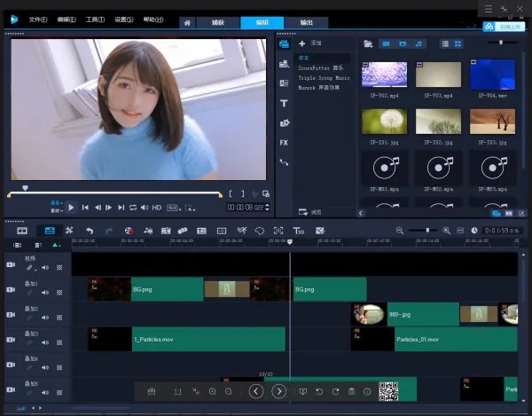This screenshot has width=532, height=416.
Task: Adjust the timeline zoom slider
Action: [427, 231]
